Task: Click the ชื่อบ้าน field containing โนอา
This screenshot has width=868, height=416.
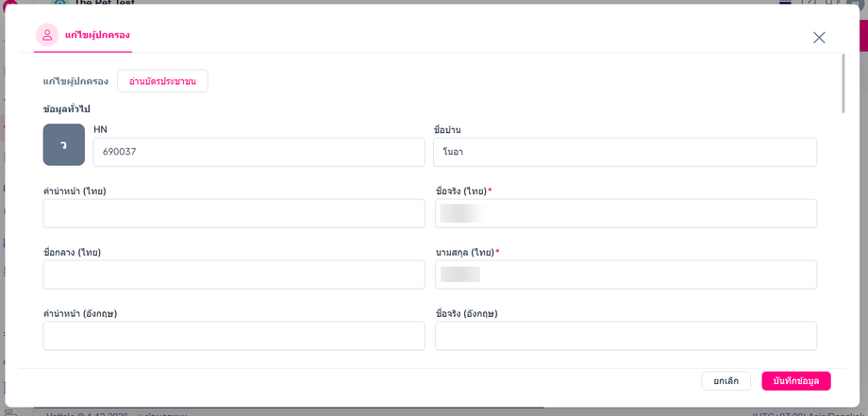Action: click(625, 152)
